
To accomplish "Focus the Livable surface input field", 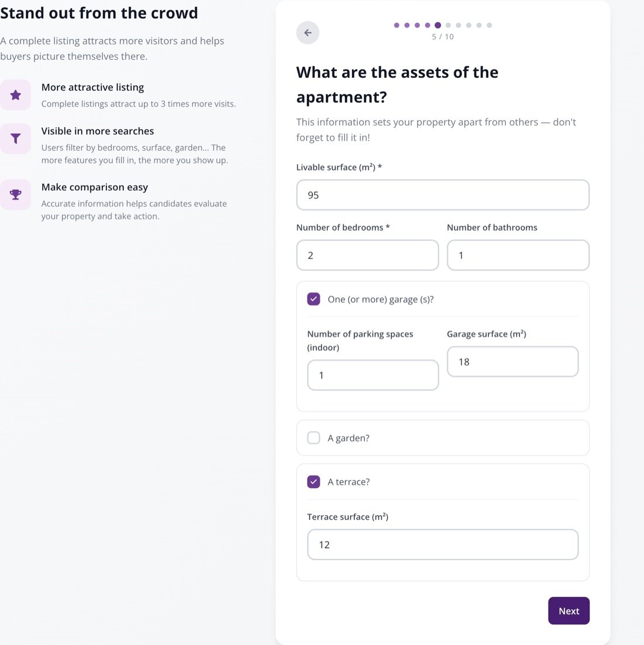I will [x=443, y=195].
